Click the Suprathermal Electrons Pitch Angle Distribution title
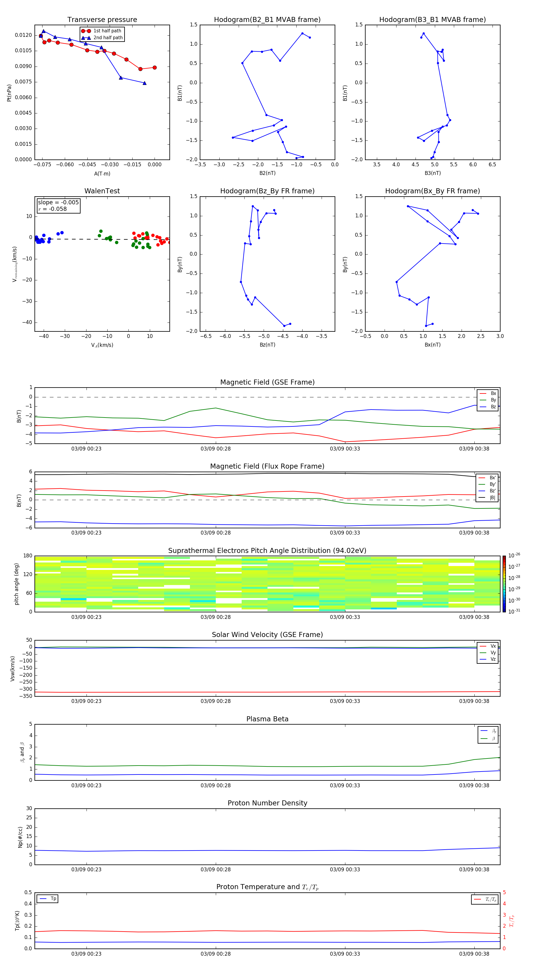 click(x=267, y=551)
